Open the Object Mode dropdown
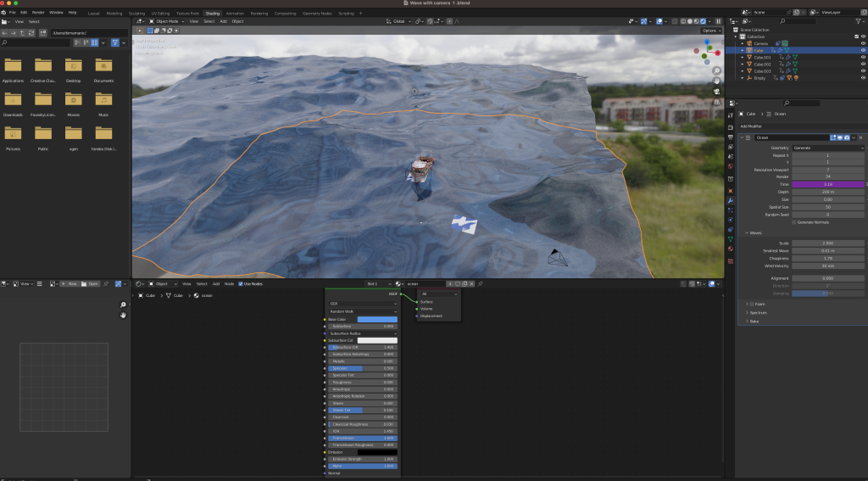This screenshot has width=868, height=481. click(x=167, y=21)
